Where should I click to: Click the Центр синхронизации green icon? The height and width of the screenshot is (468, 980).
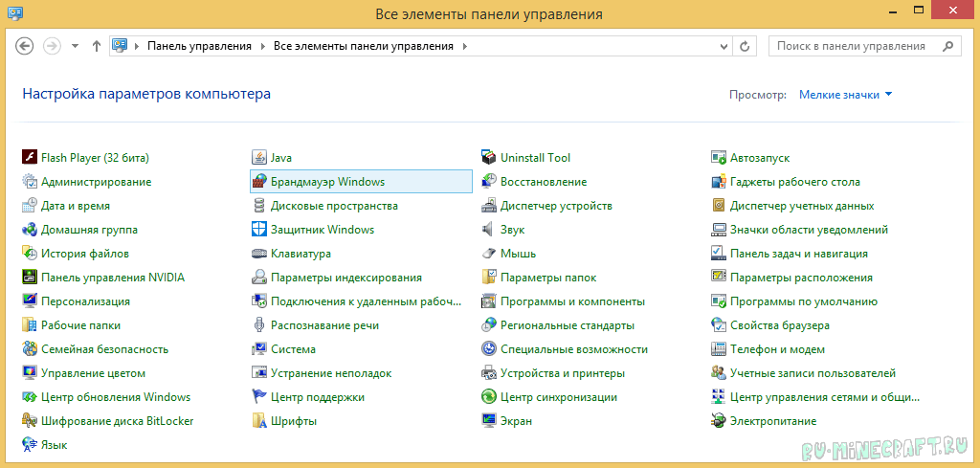[489, 397]
